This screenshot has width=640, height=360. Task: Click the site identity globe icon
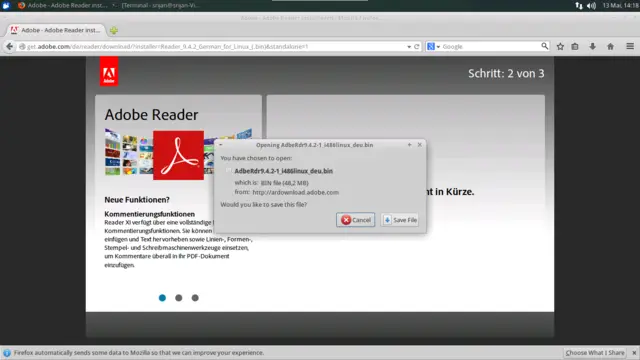coord(22,47)
